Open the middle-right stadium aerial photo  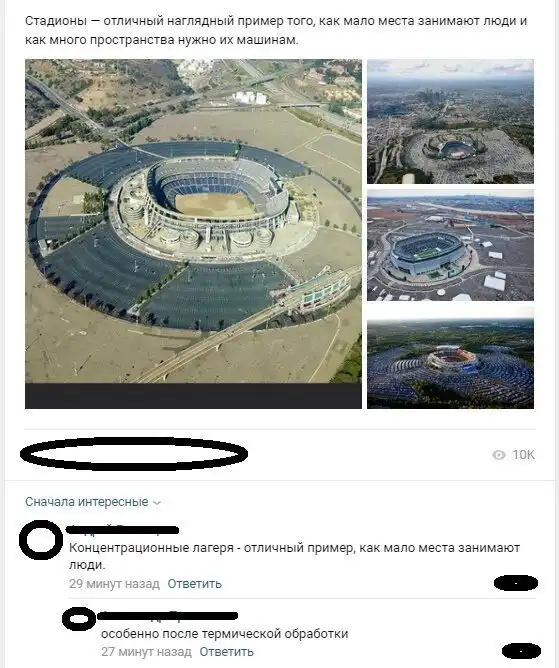click(450, 245)
